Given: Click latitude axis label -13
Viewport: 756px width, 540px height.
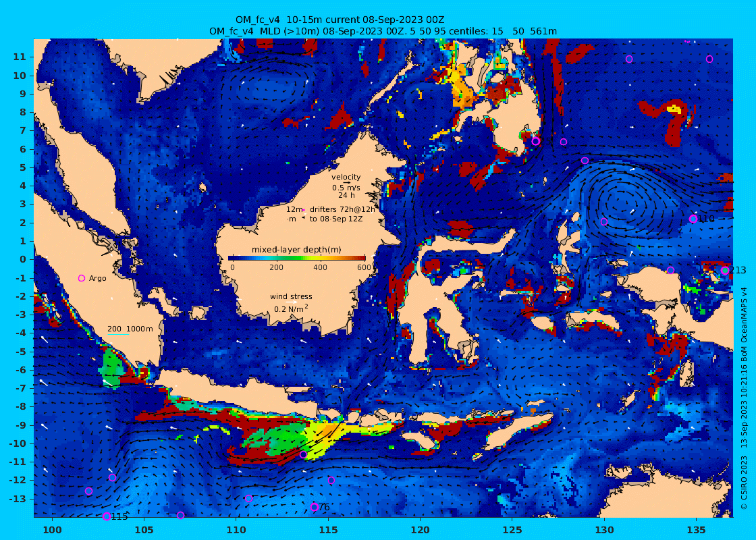Looking at the screenshot, I should click(x=18, y=499).
